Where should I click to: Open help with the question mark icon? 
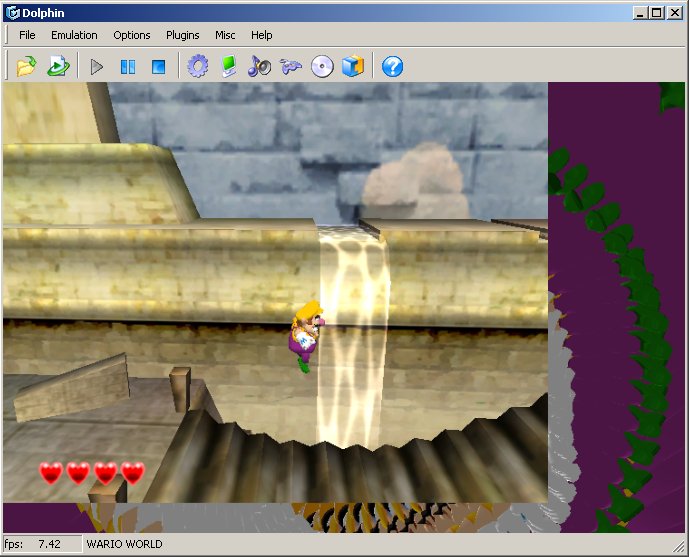[392, 67]
